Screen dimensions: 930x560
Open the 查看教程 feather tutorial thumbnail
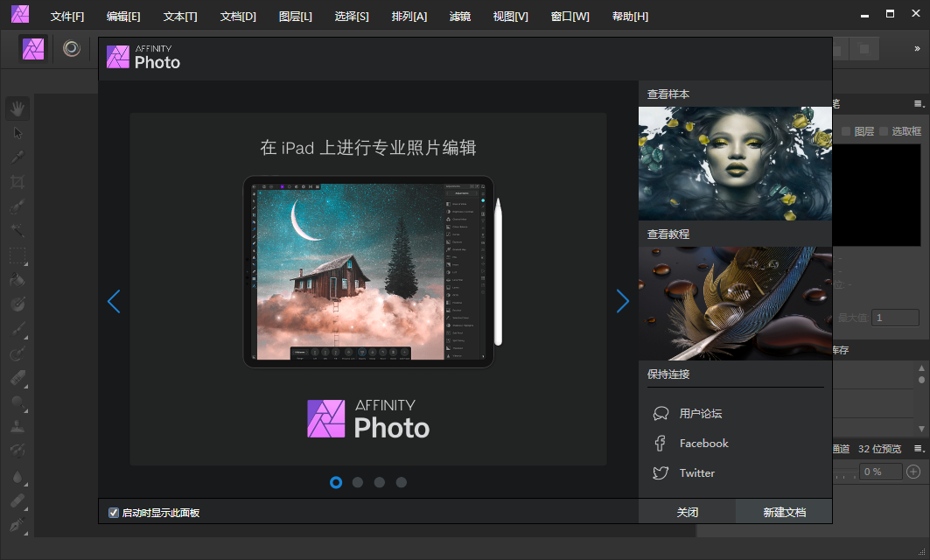[x=736, y=304]
